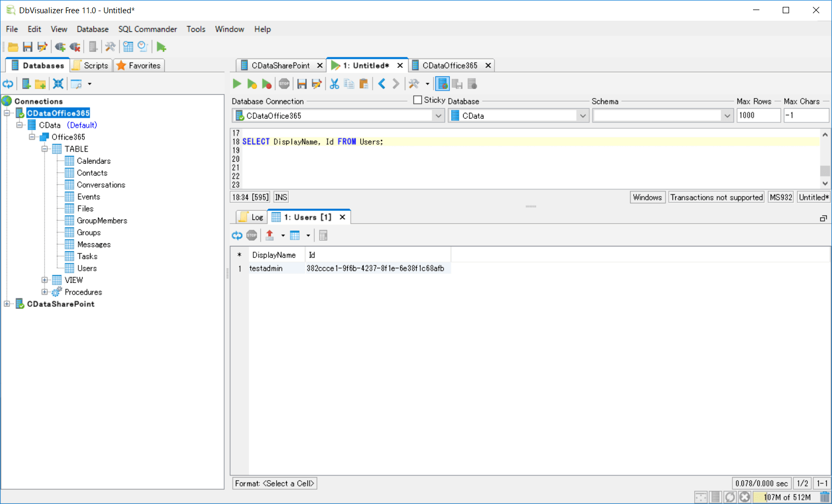Click the paste clipboard icon
The image size is (832, 504).
click(x=364, y=84)
